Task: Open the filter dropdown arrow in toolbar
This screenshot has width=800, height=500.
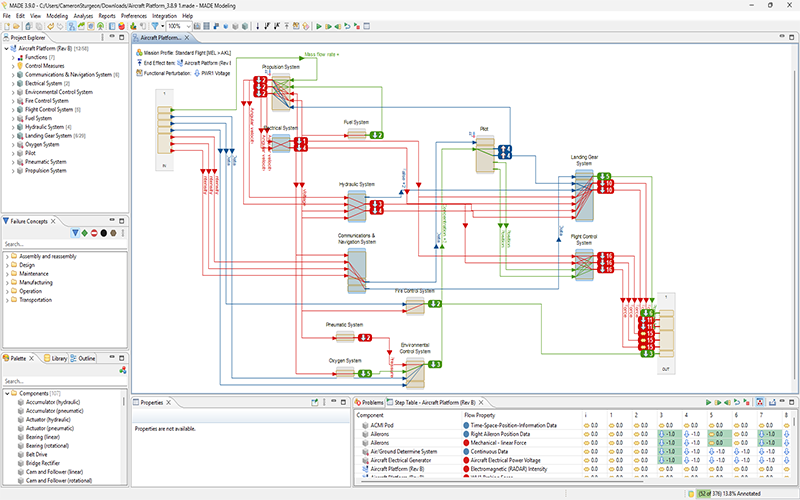Action: pos(162,26)
